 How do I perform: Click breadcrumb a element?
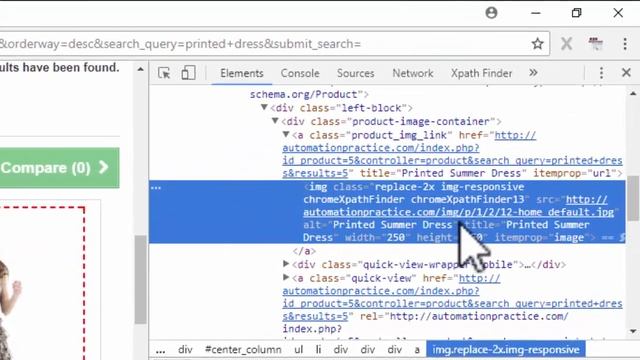(417, 350)
